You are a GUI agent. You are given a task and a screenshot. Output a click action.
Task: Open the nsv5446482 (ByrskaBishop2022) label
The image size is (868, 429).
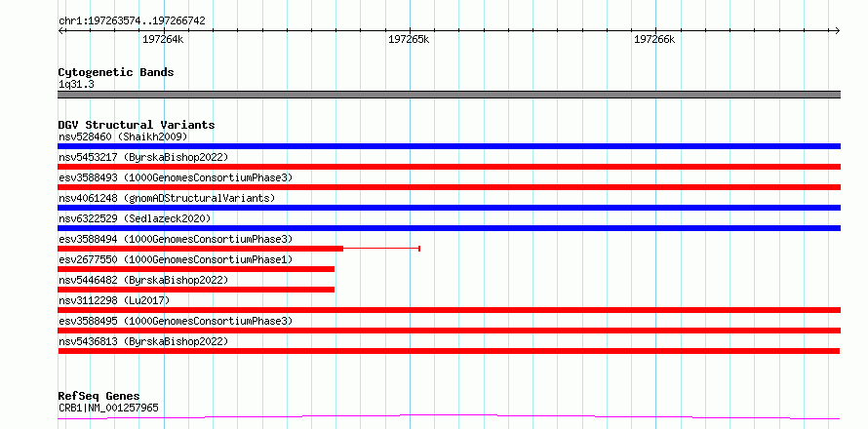click(x=143, y=280)
